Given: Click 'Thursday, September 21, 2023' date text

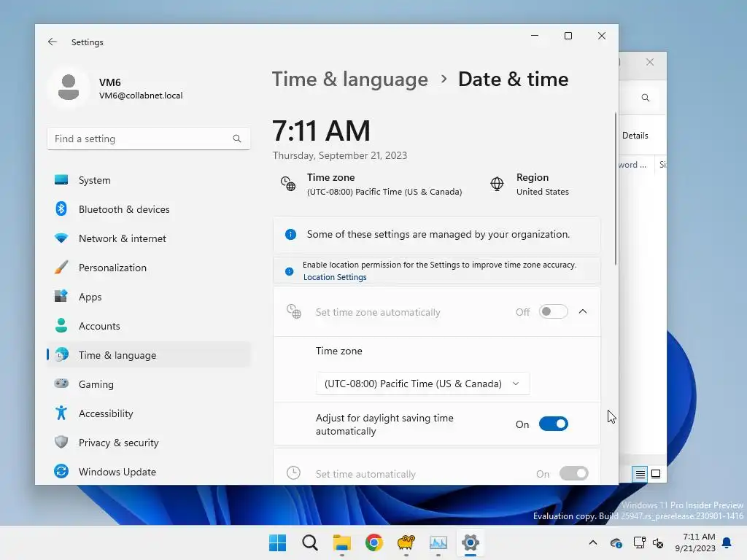Looking at the screenshot, I should point(340,155).
